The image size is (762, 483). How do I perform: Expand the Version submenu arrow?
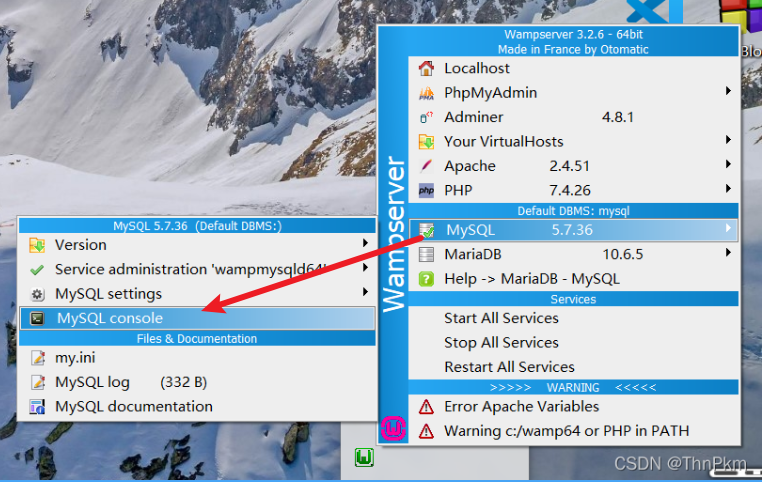(x=365, y=243)
